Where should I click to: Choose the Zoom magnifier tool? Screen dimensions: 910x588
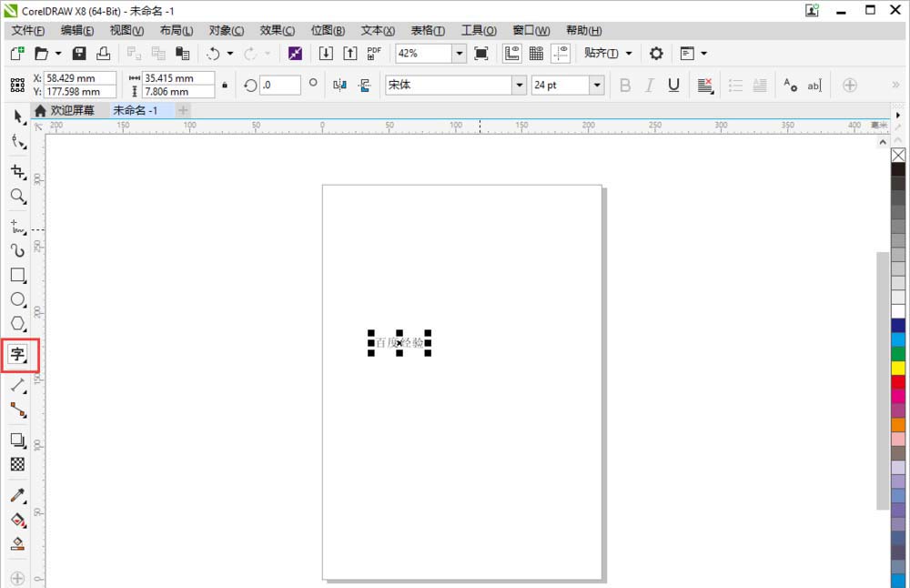click(17, 196)
